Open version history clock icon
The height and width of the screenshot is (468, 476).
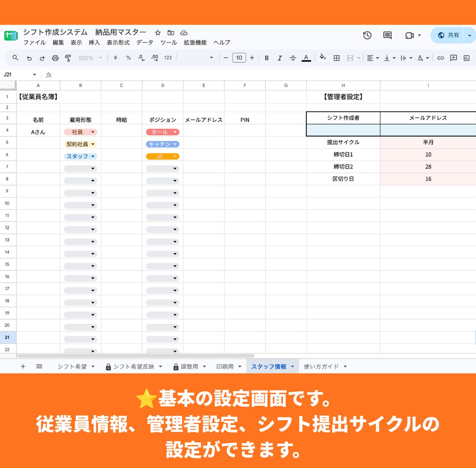click(x=367, y=35)
